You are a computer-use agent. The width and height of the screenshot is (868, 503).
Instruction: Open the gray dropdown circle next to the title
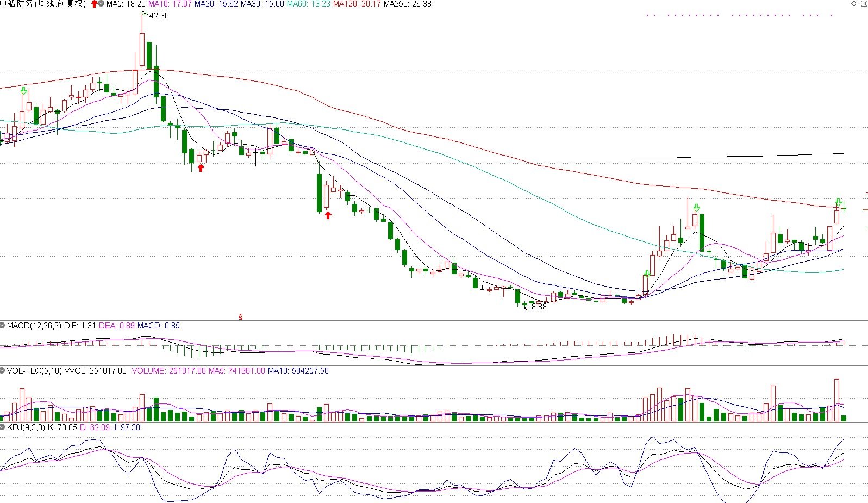pos(102,4)
